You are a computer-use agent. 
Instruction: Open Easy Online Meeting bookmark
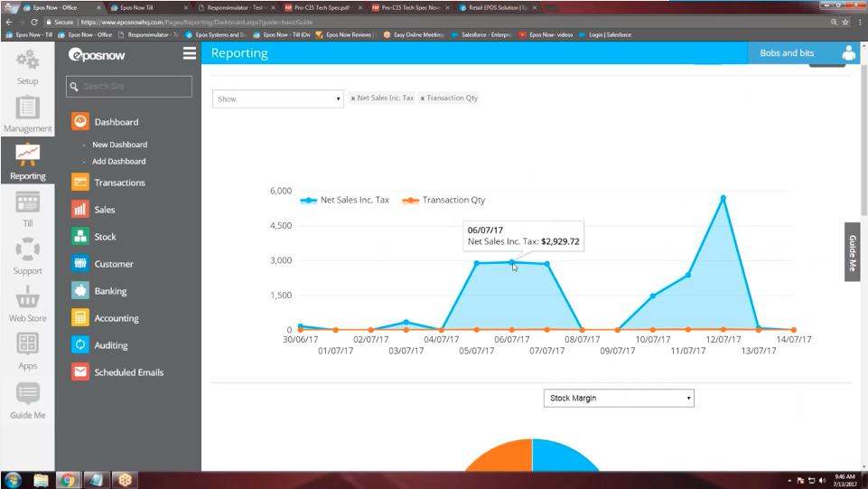coord(414,34)
